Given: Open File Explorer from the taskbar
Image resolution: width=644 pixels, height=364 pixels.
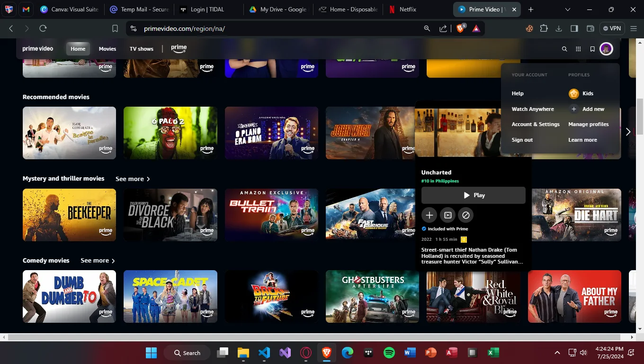Looking at the screenshot, I should pos(243,353).
